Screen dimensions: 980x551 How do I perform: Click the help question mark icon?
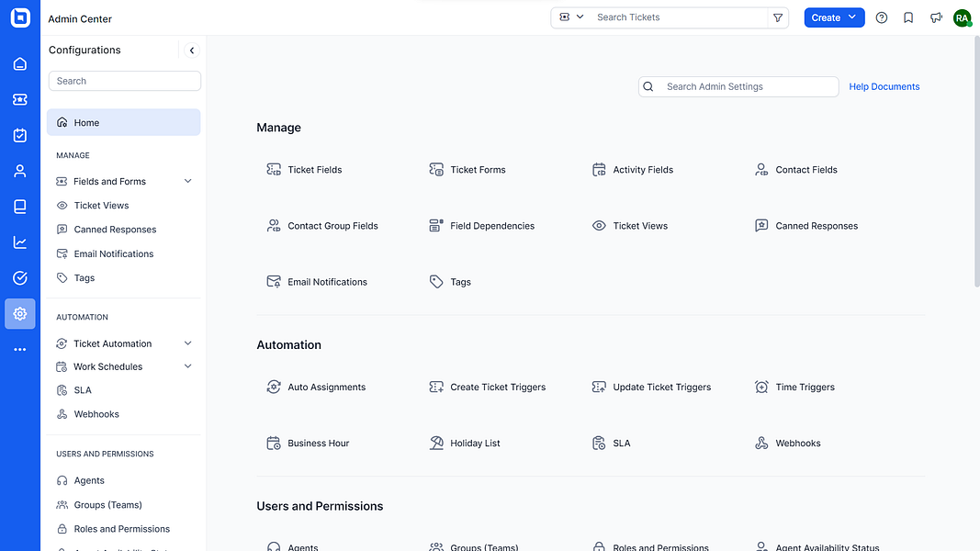coord(882,17)
